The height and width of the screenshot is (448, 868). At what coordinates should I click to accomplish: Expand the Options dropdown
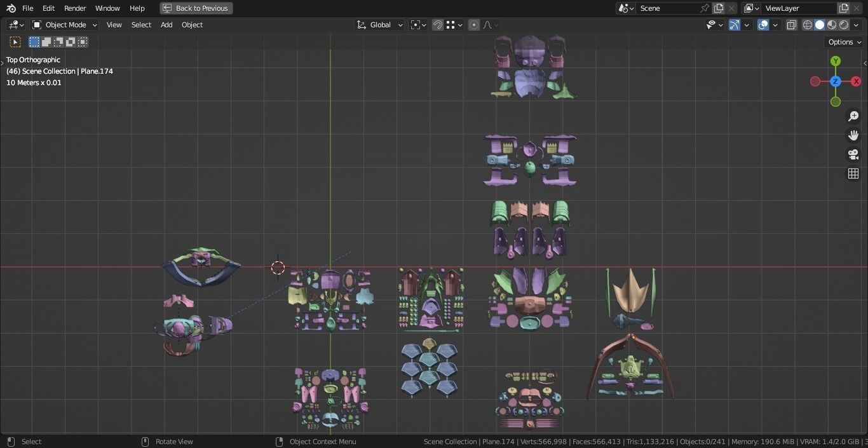tap(844, 42)
